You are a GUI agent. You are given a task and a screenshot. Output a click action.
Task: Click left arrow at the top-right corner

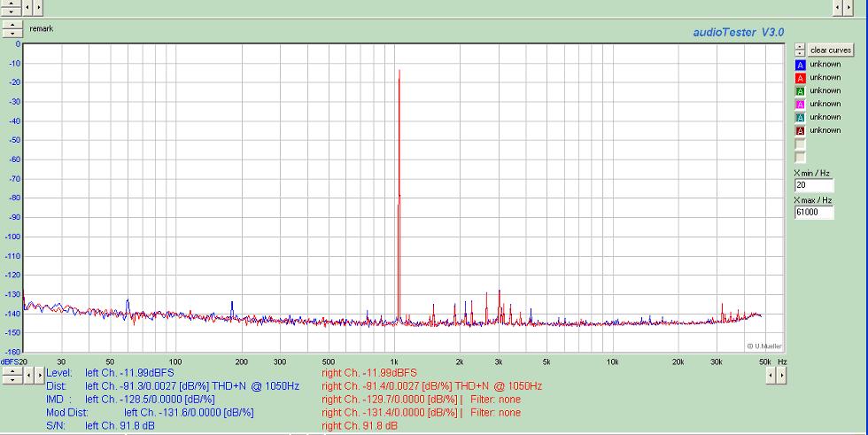[x=838, y=8]
